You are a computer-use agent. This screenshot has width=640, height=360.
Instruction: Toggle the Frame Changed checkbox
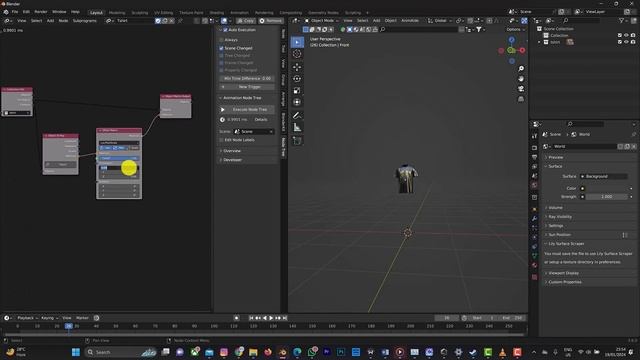222,63
